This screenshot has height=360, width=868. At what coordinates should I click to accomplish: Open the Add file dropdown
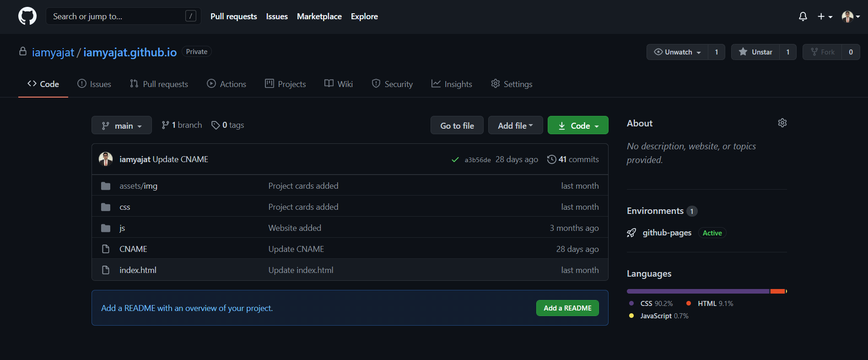(x=516, y=125)
